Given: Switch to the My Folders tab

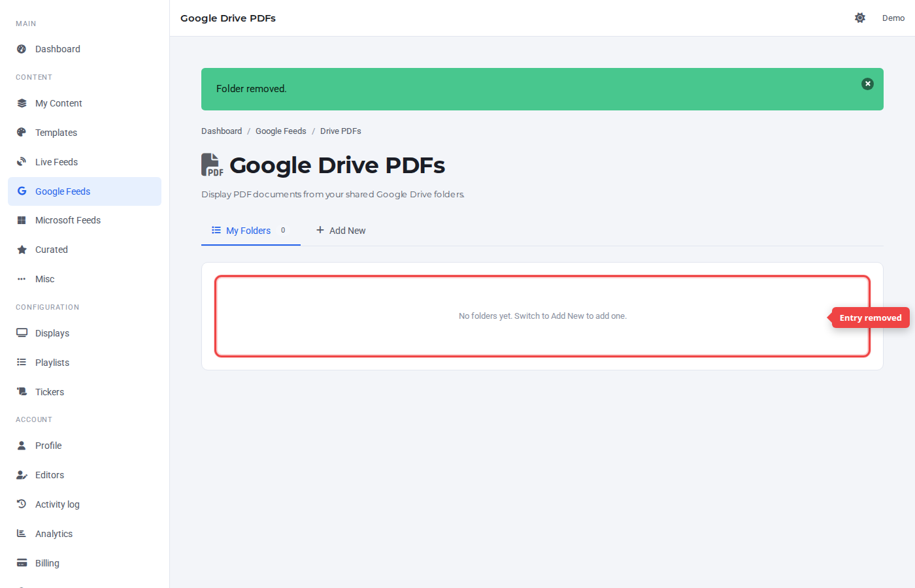Looking at the screenshot, I should pos(251,231).
